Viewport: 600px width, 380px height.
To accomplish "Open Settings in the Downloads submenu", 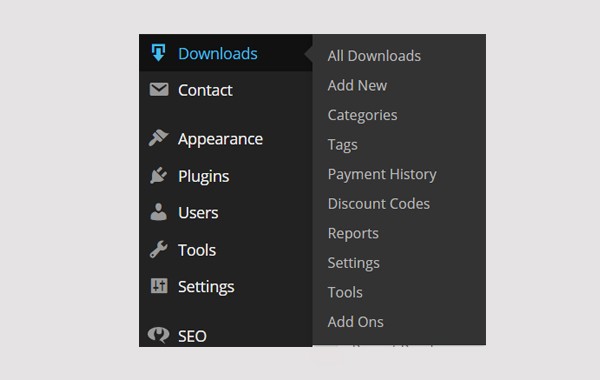I will coord(354,263).
